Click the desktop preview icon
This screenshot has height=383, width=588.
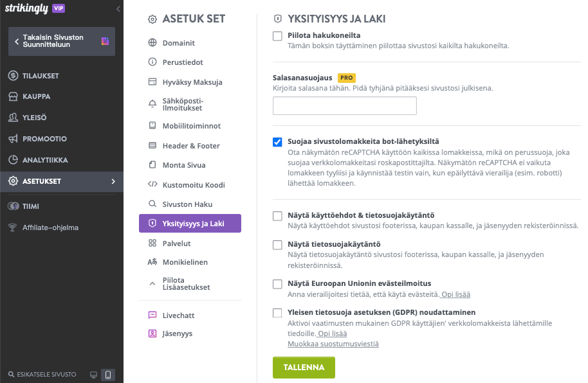[93, 374]
